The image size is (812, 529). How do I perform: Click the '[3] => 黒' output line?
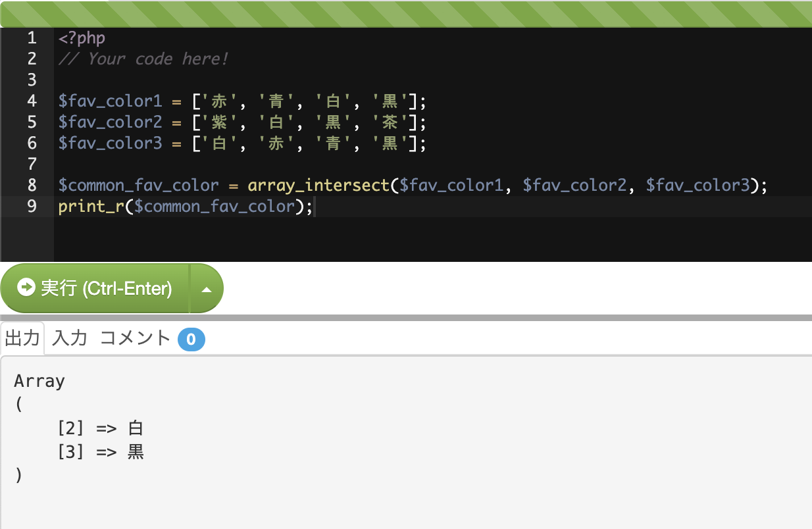[x=100, y=452]
